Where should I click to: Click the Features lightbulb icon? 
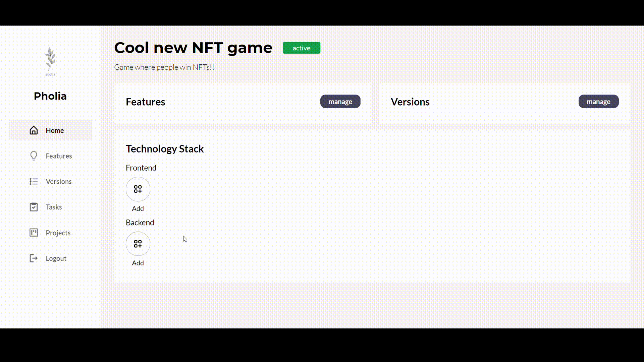34,156
